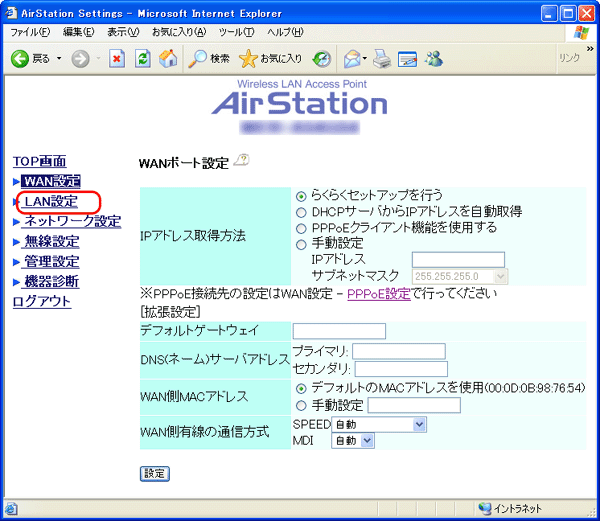Select らくらくセットアップを行う radio button

[x=301, y=197]
